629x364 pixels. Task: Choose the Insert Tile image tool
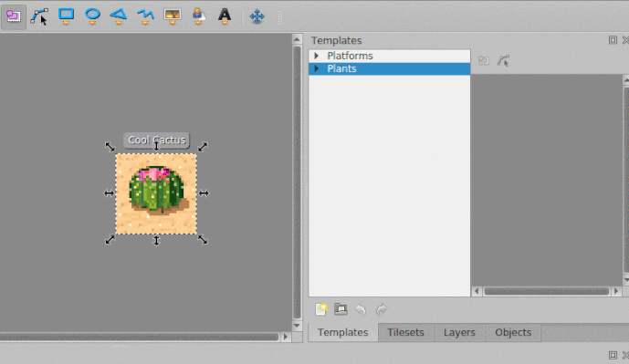pyautogui.click(x=173, y=16)
